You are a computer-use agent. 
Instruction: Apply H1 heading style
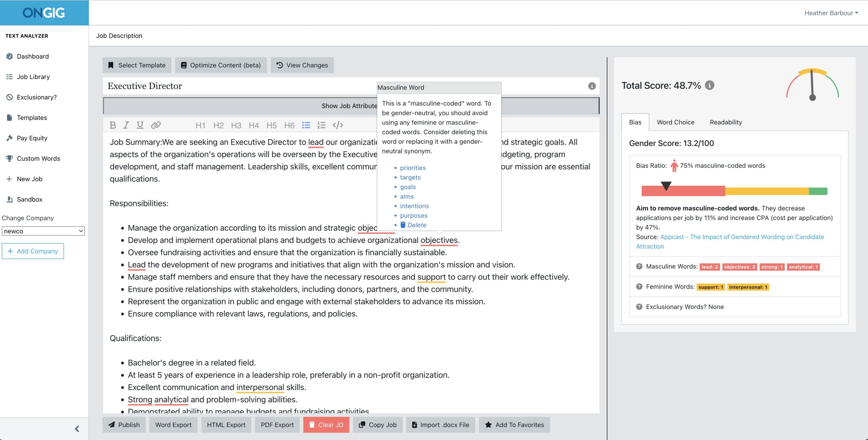tap(200, 126)
